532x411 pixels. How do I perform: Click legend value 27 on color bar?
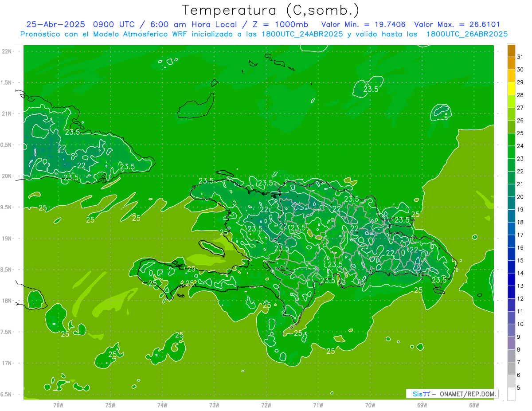[x=520, y=108]
